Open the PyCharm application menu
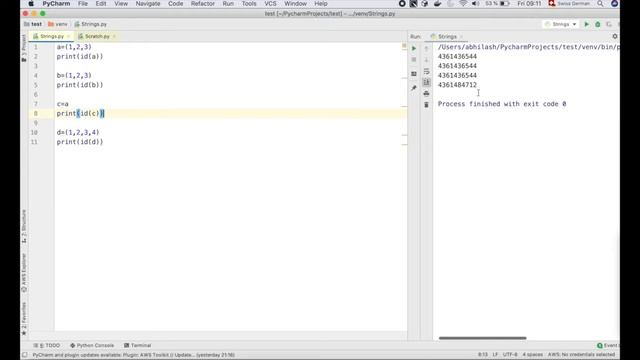This screenshot has height=360, width=640. 56,4
